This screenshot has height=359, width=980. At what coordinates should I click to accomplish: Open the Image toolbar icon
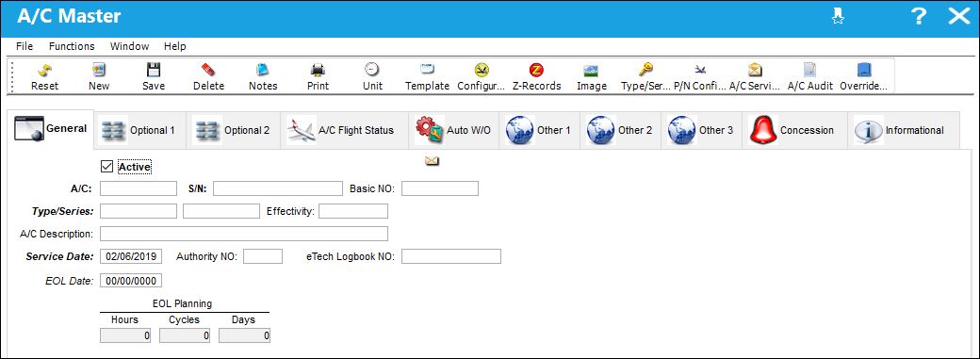[x=591, y=70]
